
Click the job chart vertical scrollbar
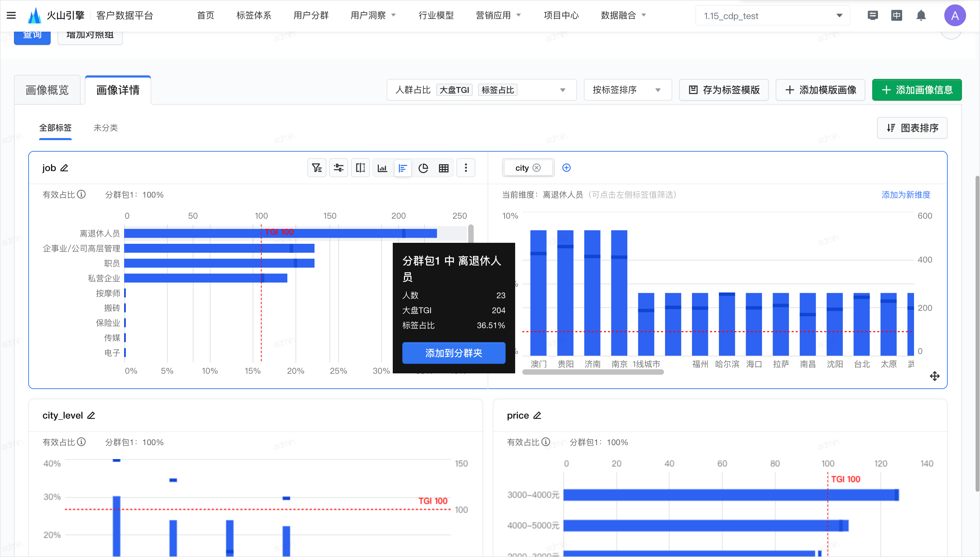(x=471, y=234)
